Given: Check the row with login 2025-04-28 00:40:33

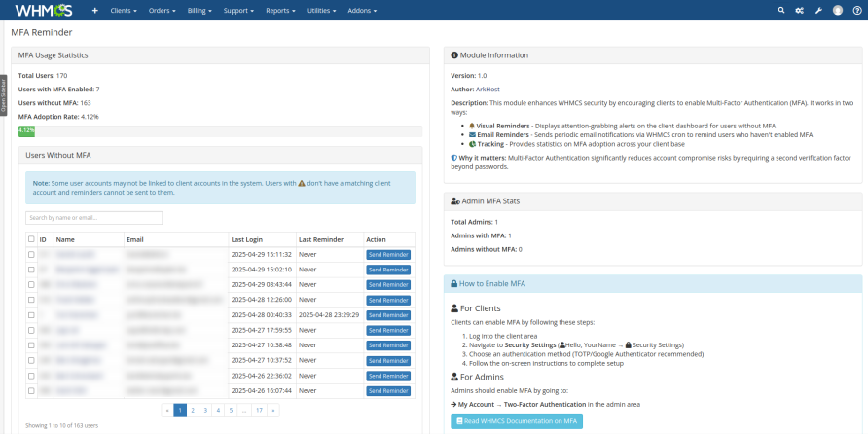Looking at the screenshot, I should pos(31,315).
